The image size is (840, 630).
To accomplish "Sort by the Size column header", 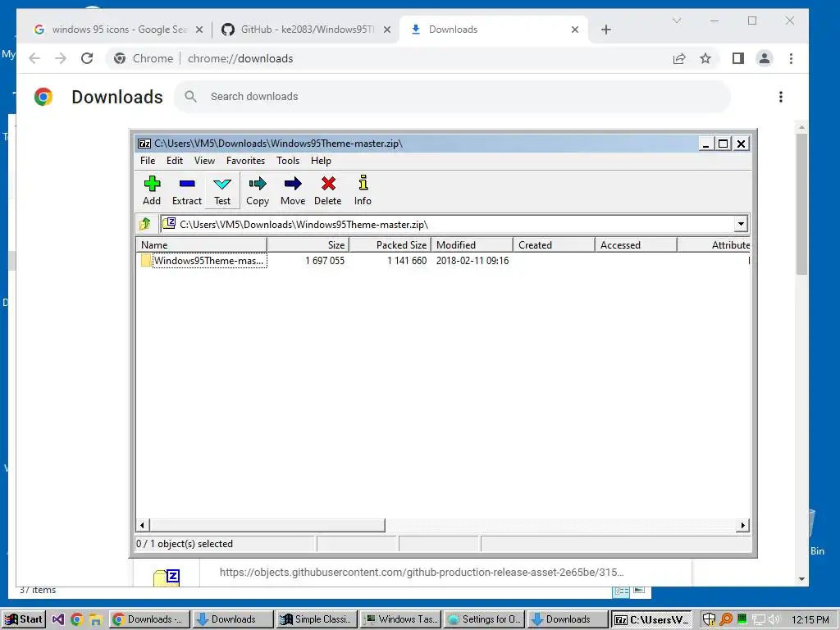I will pyautogui.click(x=308, y=244).
